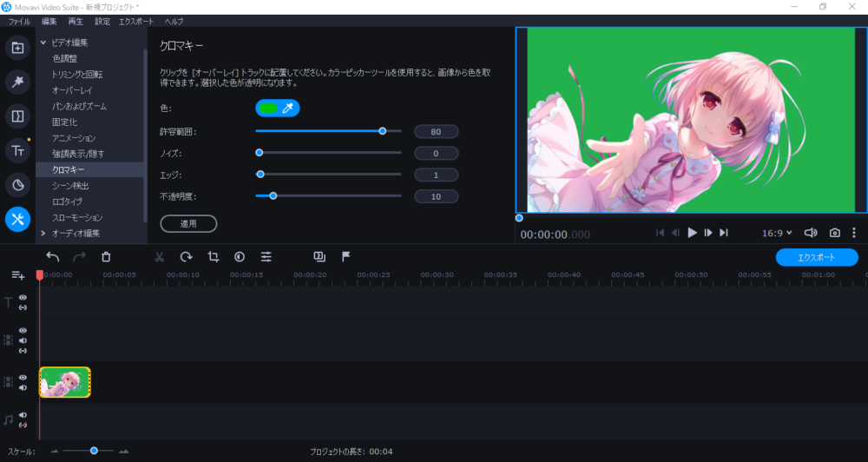Open the player more options menu
This screenshot has width=868, height=462.
pos(853,233)
